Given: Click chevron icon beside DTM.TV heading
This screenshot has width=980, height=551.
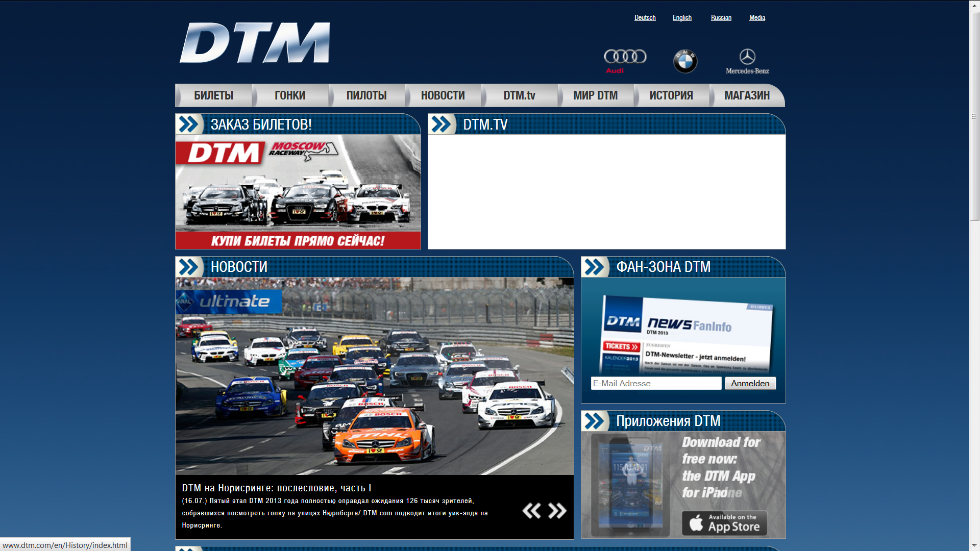Looking at the screenshot, I should (x=442, y=124).
